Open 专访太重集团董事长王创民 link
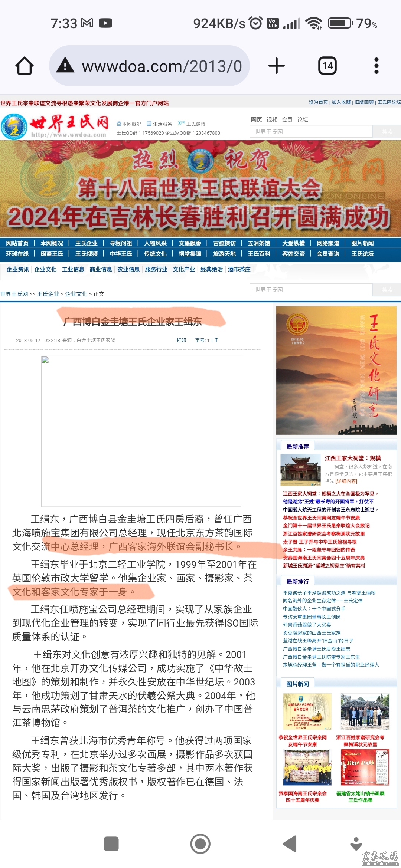Screen dimensions: 401x868 point(312,617)
